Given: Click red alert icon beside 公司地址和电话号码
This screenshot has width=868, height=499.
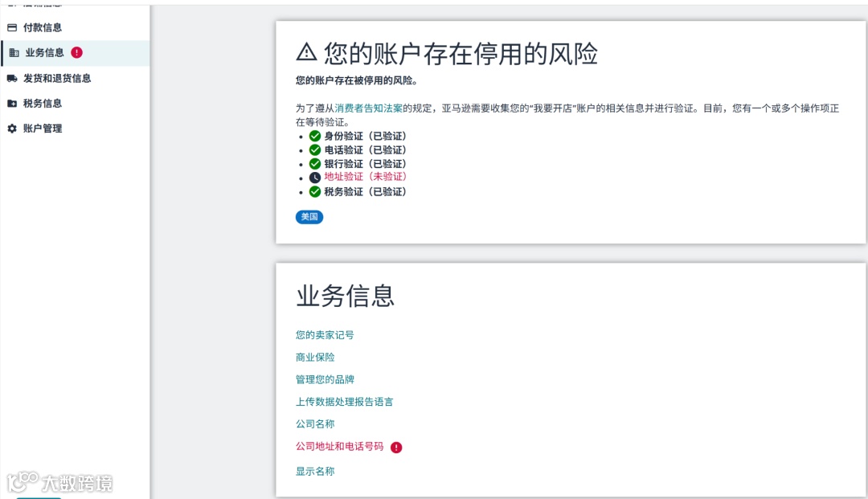Looking at the screenshot, I should tap(396, 448).
